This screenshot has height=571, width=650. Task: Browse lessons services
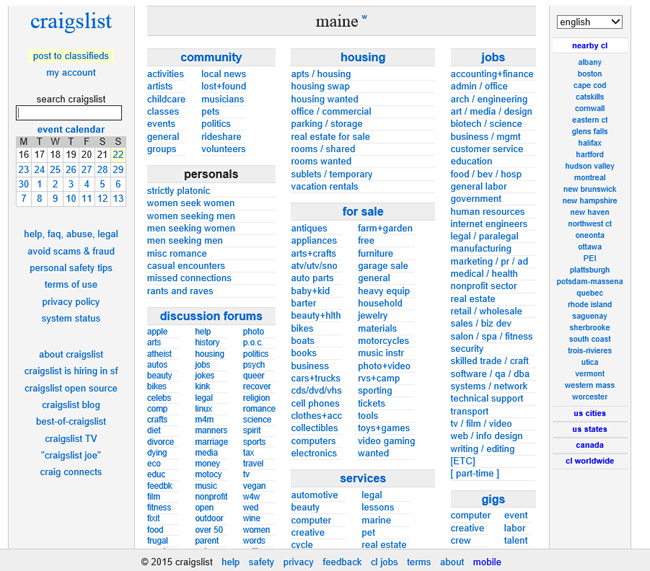(x=378, y=508)
